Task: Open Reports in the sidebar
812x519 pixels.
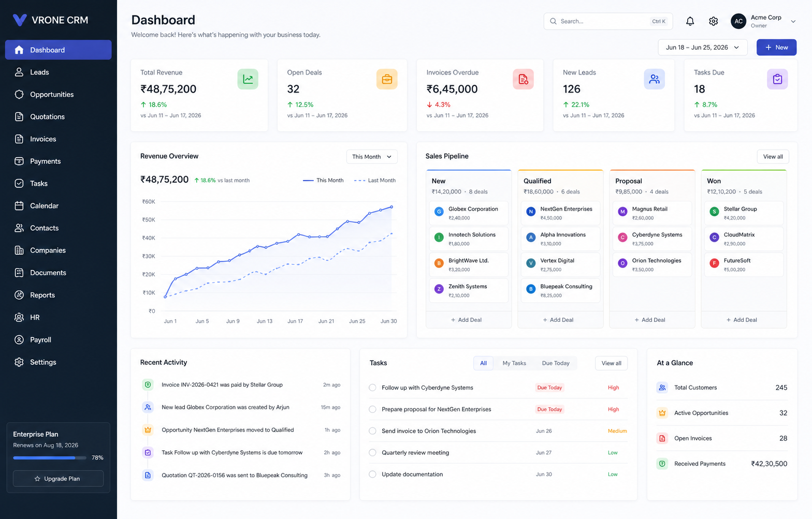Action: click(x=58, y=295)
